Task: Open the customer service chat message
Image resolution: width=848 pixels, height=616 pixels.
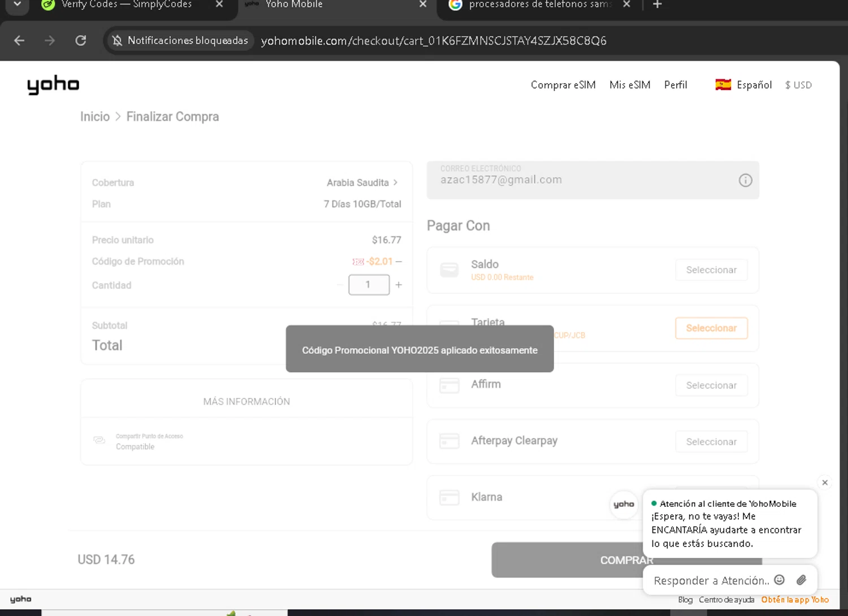Action: pyautogui.click(x=730, y=524)
